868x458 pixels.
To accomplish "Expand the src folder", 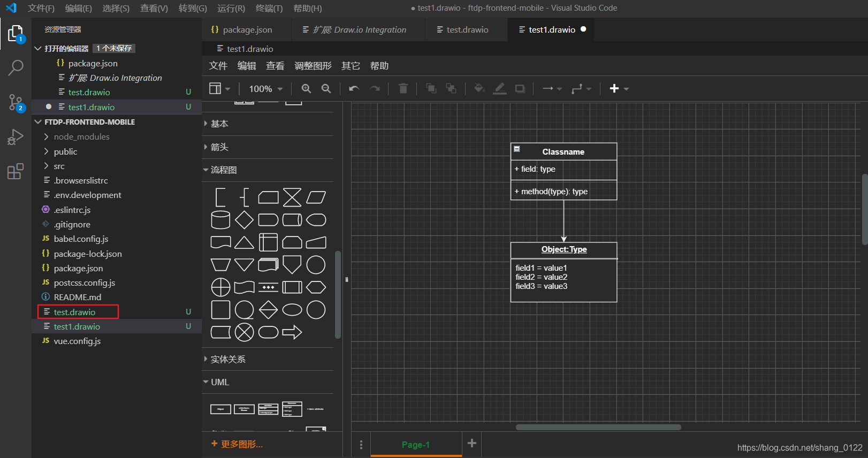I will click(117, 166).
